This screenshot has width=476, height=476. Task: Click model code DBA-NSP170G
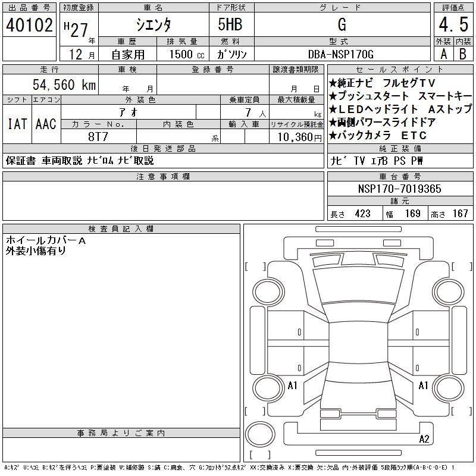tap(340, 54)
